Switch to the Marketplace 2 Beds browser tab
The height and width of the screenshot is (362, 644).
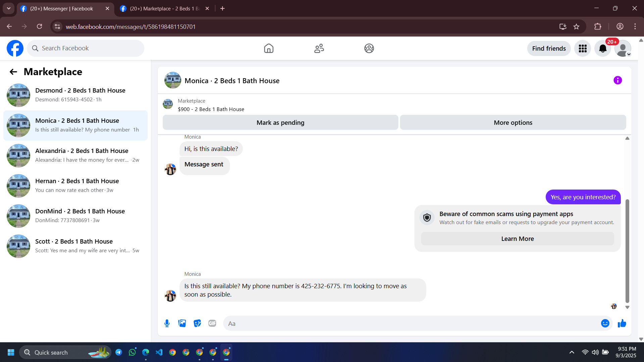(164, 9)
